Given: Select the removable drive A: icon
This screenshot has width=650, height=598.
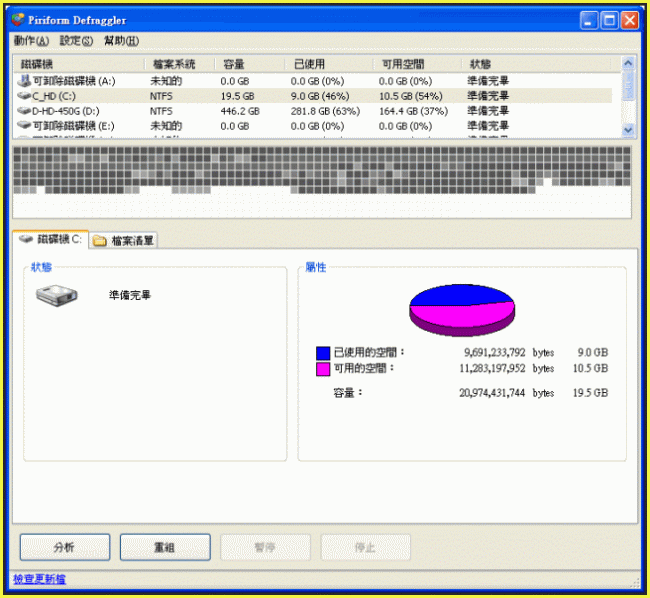Looking at the screenshot, I should click(x=24, y=80).
